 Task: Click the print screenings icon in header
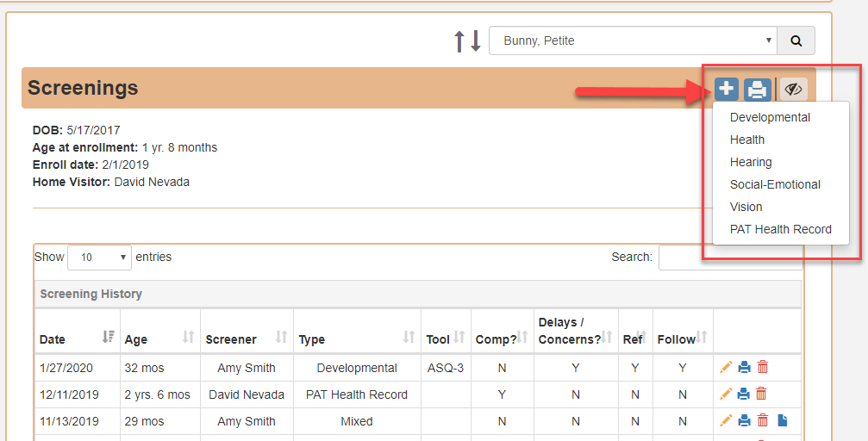click(x=758, y=89)
